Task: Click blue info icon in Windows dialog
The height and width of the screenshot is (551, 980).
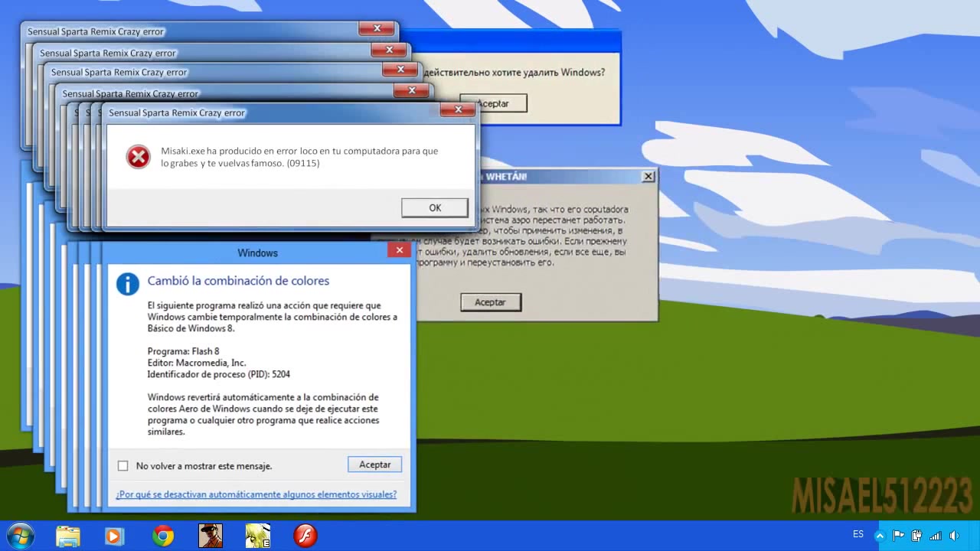Action: tap(127, 283)
